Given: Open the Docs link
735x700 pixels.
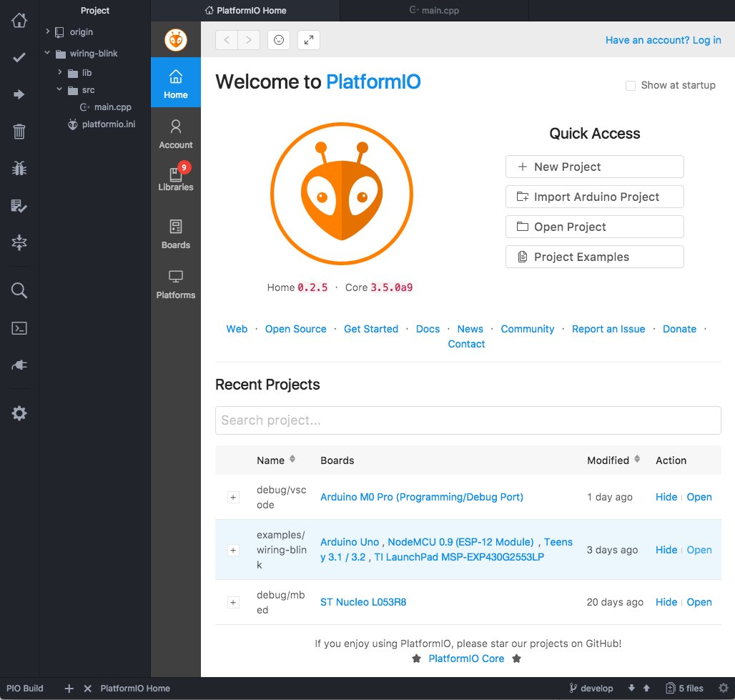Looking at the screenshot, I should click(428, 329).
